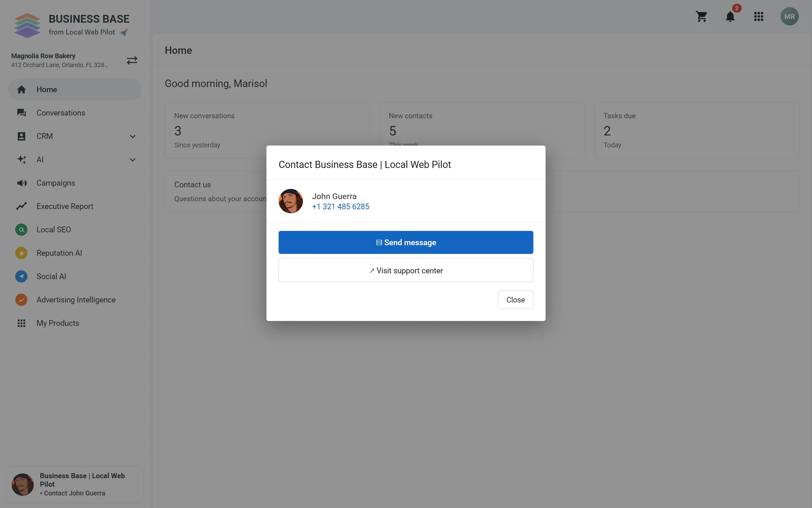Close the contact dialog

coord(515,300)
